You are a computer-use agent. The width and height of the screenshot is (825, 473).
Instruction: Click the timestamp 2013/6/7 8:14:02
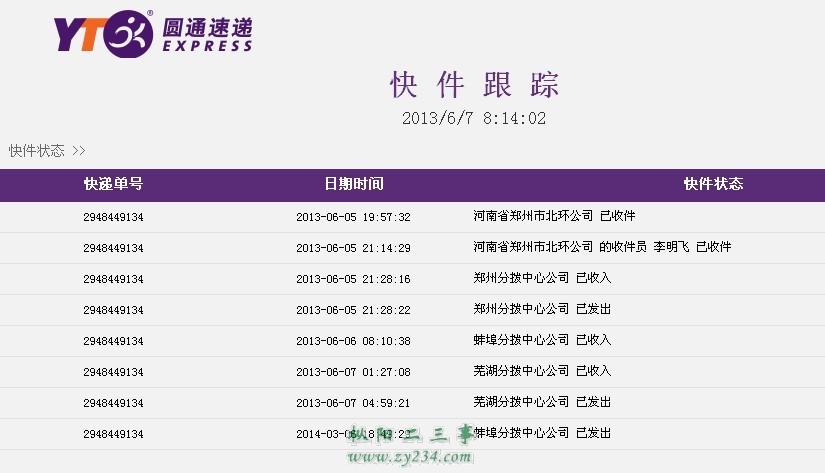pos(474,118)
